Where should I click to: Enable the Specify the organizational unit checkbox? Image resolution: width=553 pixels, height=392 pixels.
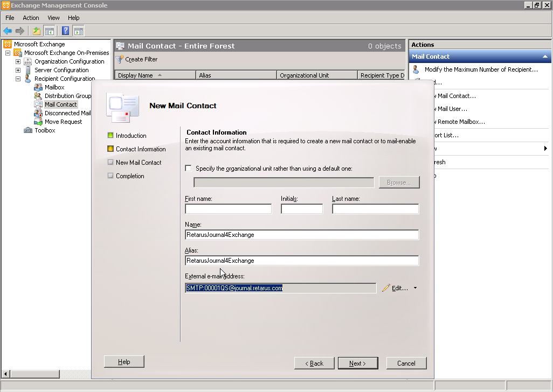click(x=188, y=169)
